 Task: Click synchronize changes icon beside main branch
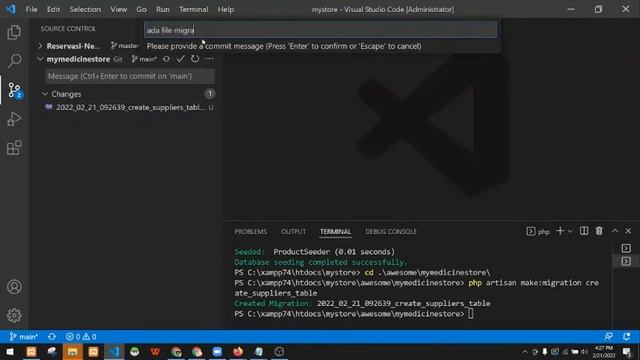click(166, 59)
